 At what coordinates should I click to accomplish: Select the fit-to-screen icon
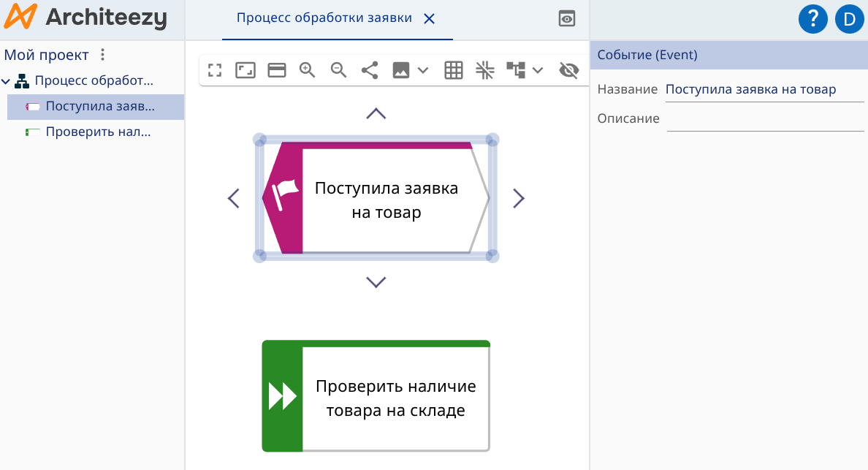(x=245, y=70)
